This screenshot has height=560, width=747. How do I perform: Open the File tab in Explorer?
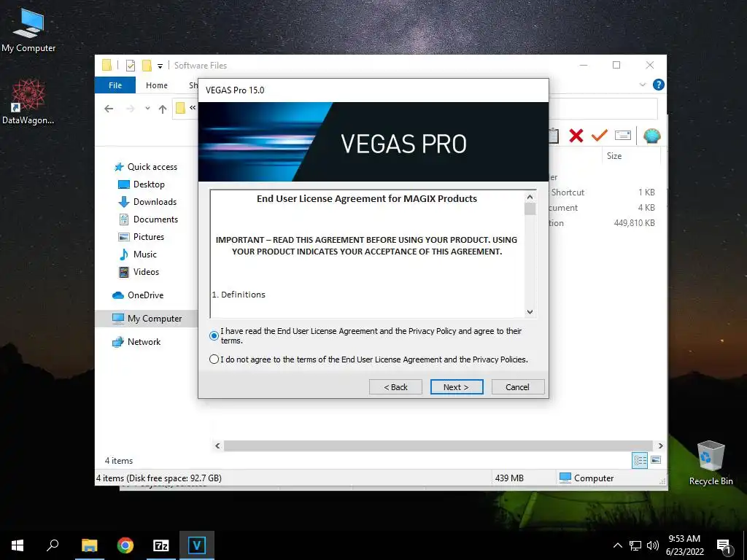(x=115, y=85)
